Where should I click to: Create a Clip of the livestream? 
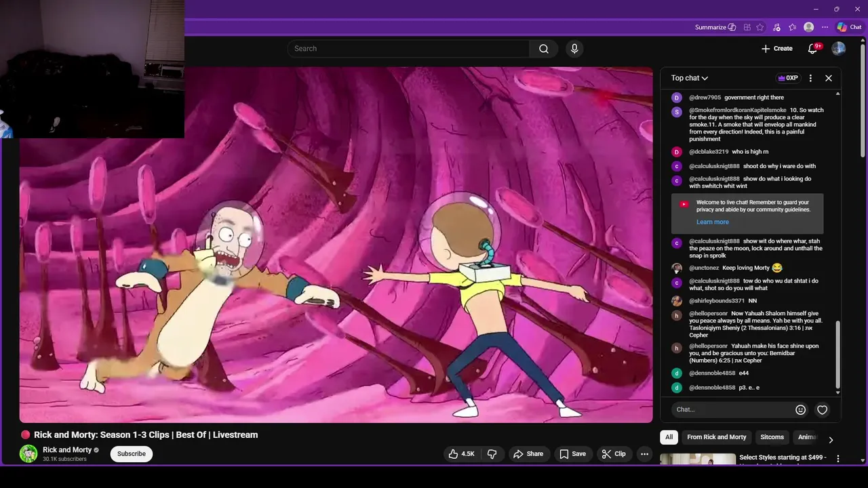click(614, 454)
